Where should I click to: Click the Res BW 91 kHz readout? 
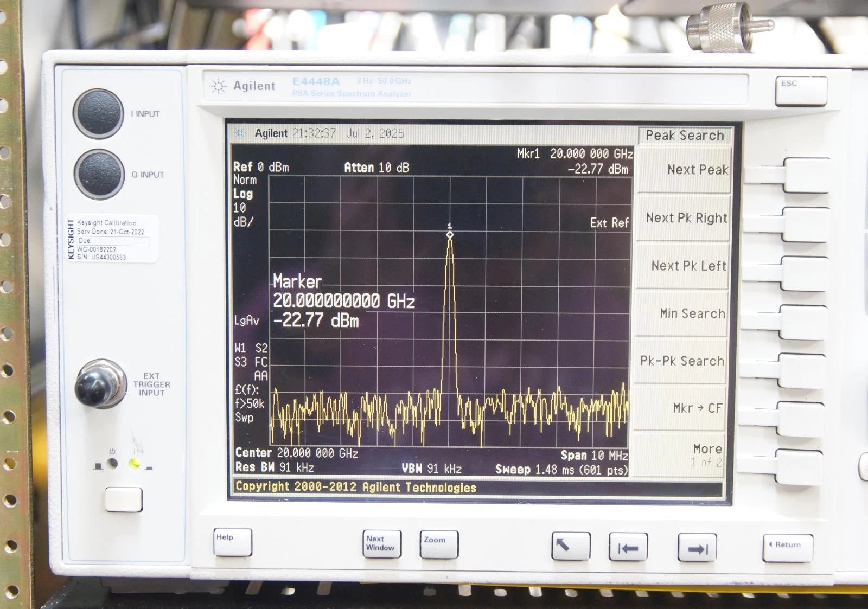[275, 467]
